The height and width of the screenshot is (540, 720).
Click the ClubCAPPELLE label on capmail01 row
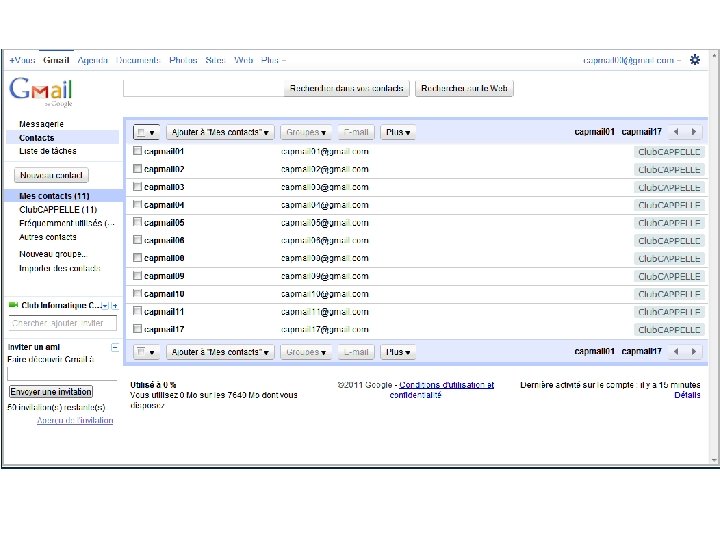(x=669, y=152)
